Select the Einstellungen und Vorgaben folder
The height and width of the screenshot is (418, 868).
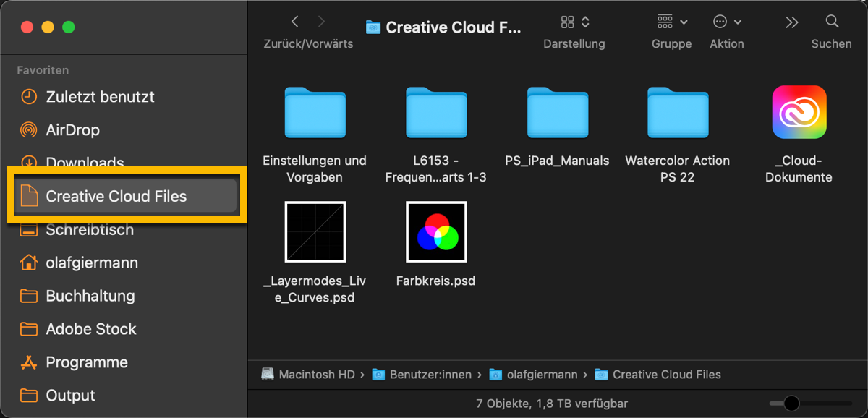[x=315, y=112]
